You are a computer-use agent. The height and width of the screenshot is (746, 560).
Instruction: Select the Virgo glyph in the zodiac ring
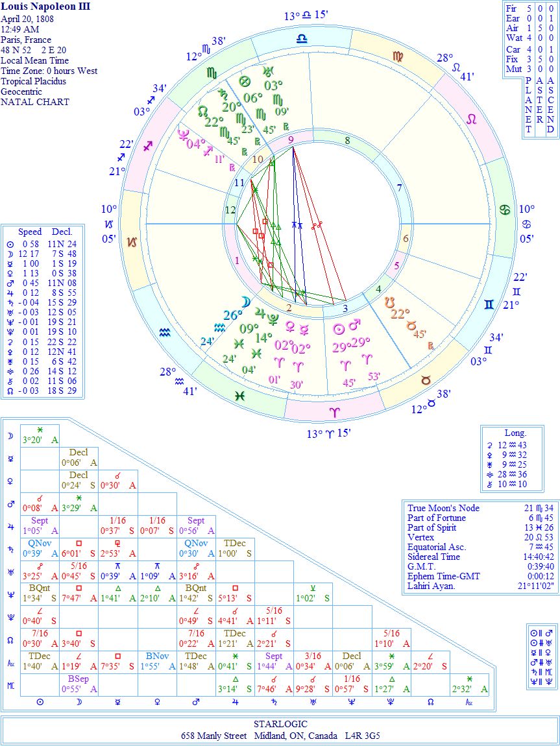[x=397, y=56]
